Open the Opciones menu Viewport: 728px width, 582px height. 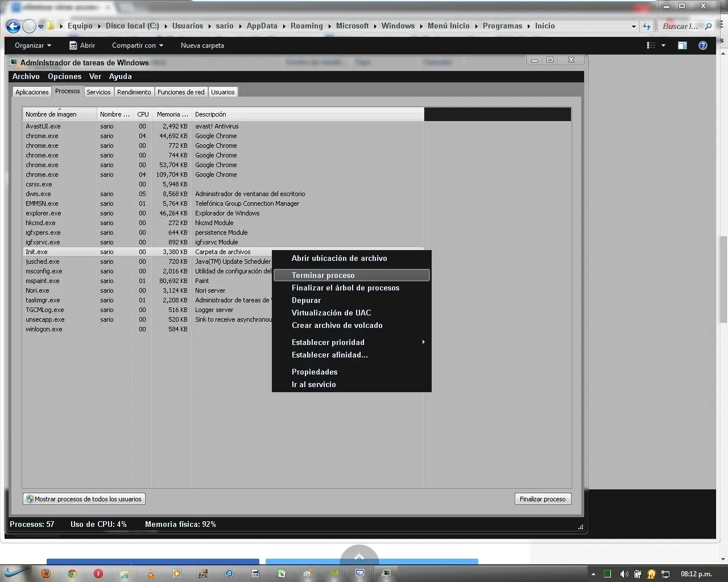point(65,76)
